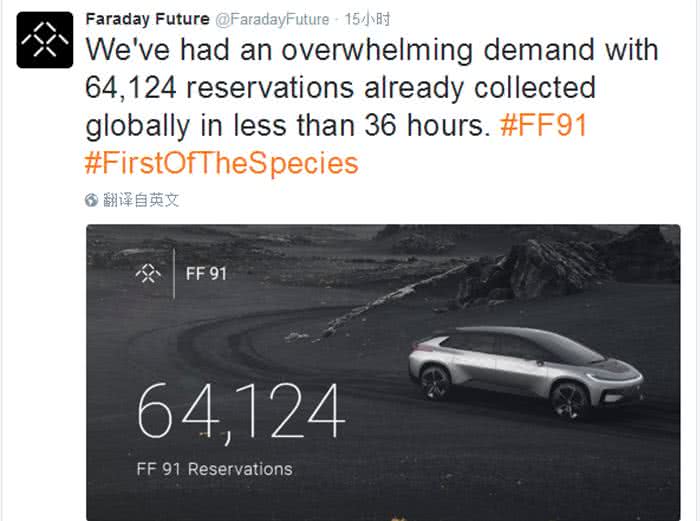Click the globe translate icon
This screenshot has width=700, height=521.
(91, 200)
